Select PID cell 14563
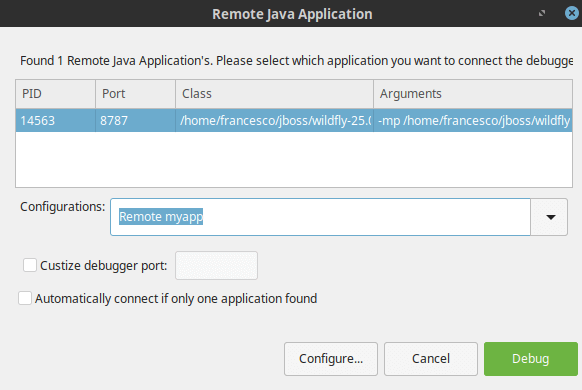The width and height of the screenshot is (582, 390). click(56, 121)
